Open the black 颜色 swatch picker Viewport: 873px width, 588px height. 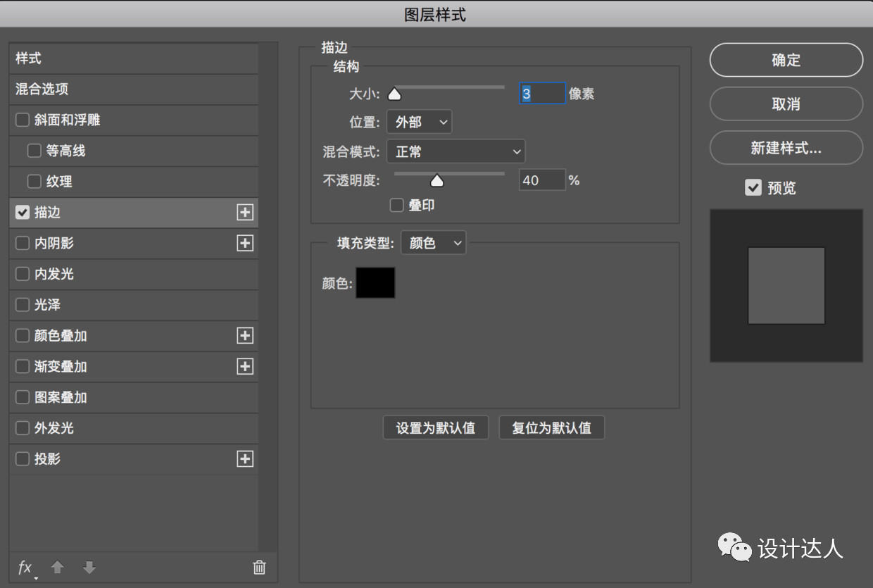pos(375,282)
